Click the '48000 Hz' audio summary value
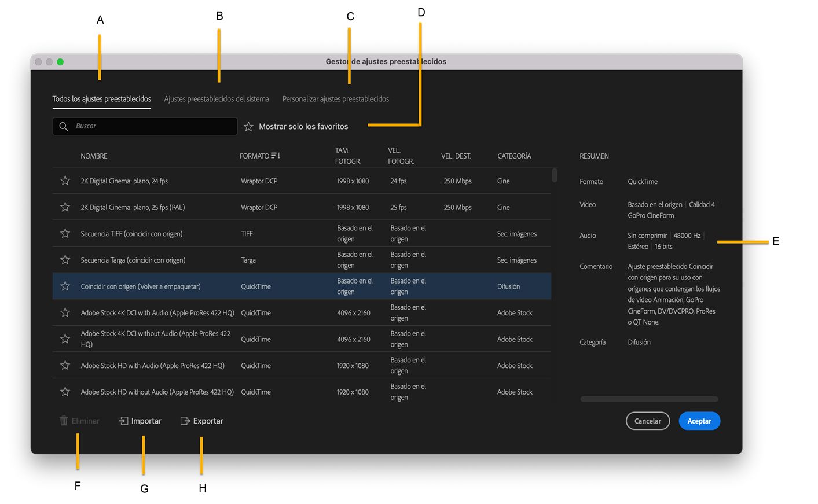Screen dimensions: 818x504 coord(687,236)
